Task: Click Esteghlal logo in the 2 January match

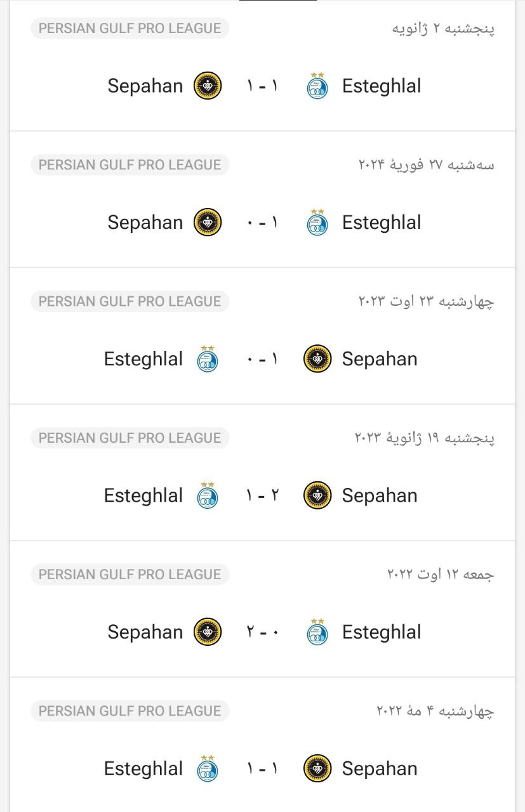Action: [x=317, y=86]
